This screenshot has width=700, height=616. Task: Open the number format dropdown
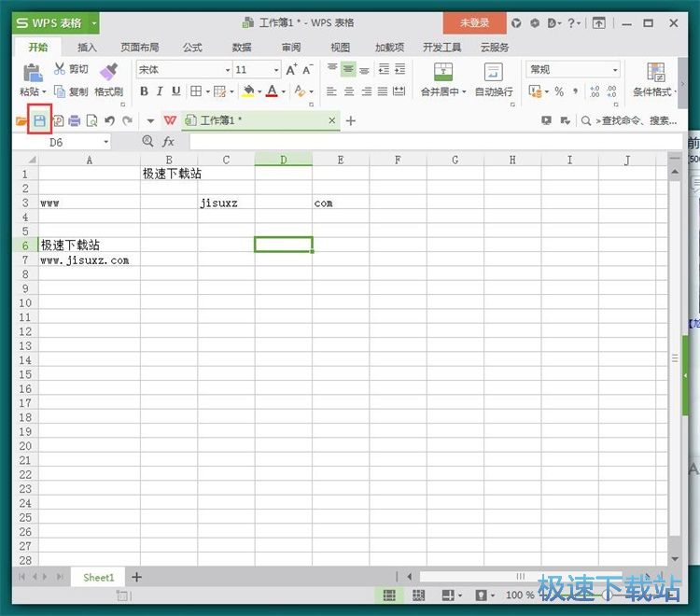tap(615, 70)
